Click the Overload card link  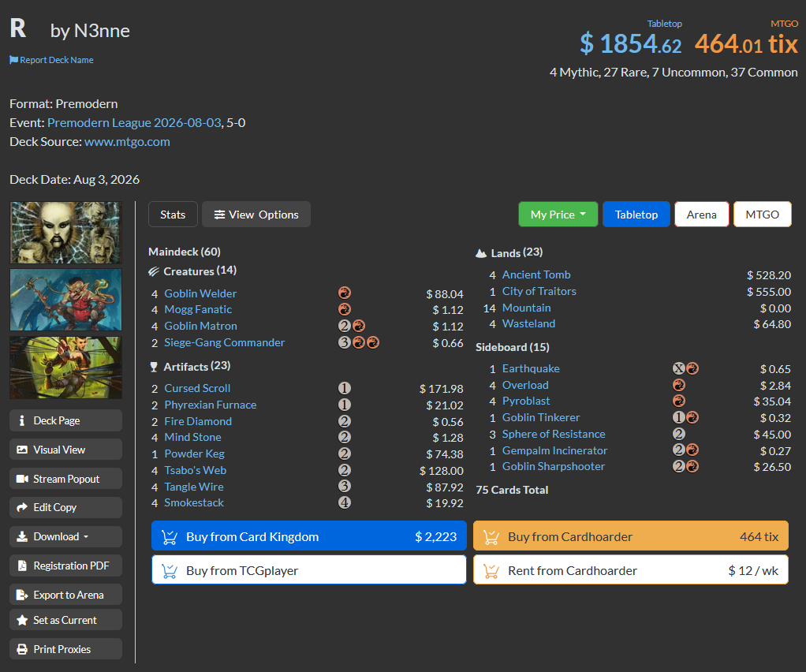click(x=525, y=385)
